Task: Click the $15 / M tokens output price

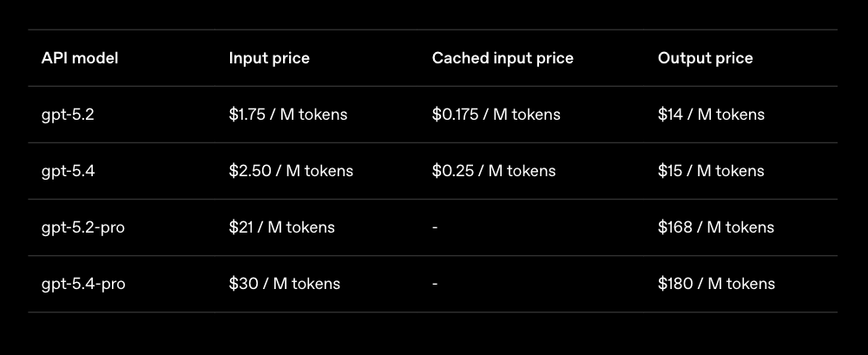Action: click(711, 171)
